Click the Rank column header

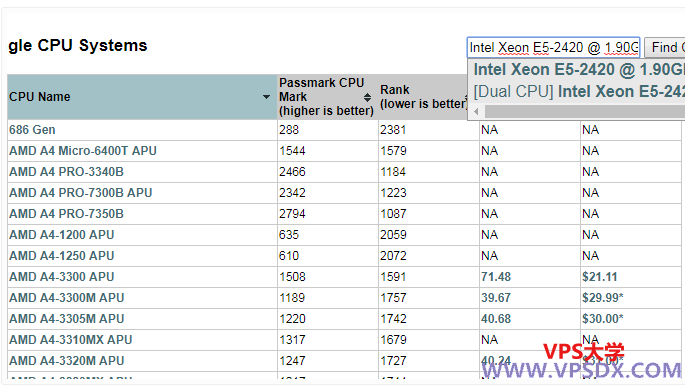coord(423,97)
